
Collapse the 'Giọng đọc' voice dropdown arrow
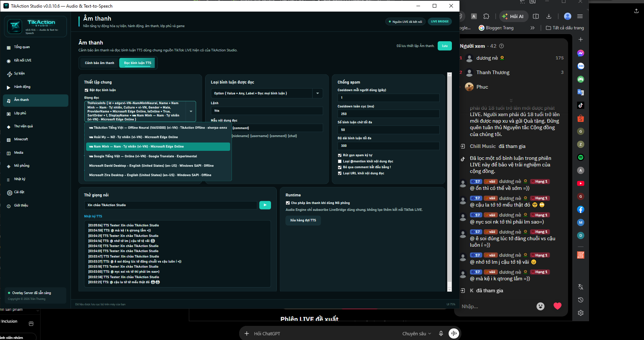click(191, 111)
